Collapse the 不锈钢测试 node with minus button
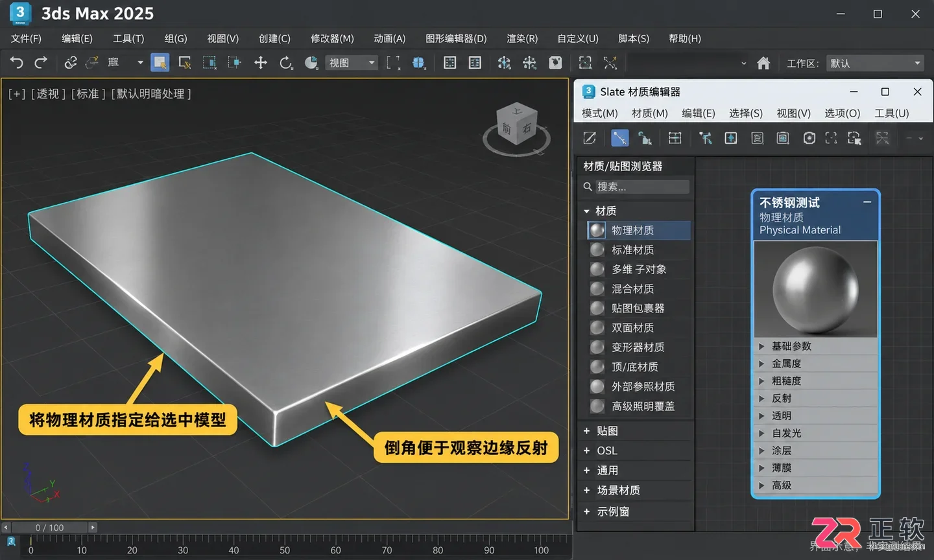This screenshot has width=934, height=560. tap(867, 202)
